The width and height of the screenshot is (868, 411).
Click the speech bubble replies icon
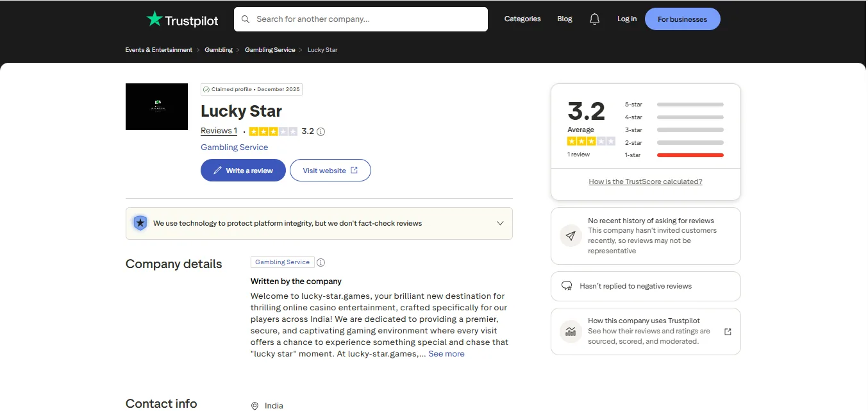pos(567,286)
